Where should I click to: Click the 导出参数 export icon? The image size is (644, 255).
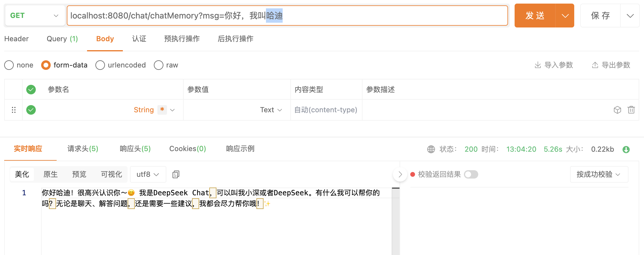point(595,65)
